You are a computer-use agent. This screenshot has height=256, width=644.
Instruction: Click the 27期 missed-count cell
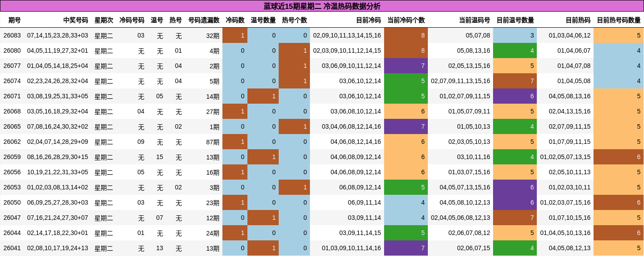point(213,111)
